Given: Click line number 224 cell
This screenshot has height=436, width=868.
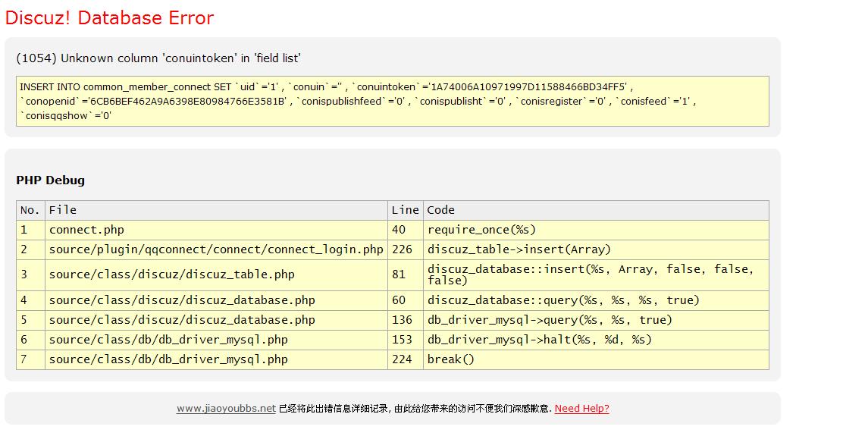Looking at the screenshot, I should (406, 359).
